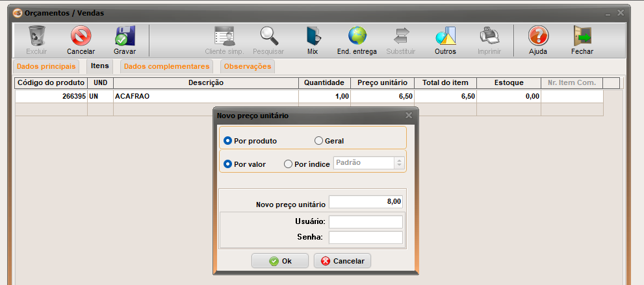Image resolution: width=644 pixels, height=285 pixels.
Task: Open Ajuda help icon
Action: pos(537,36)
